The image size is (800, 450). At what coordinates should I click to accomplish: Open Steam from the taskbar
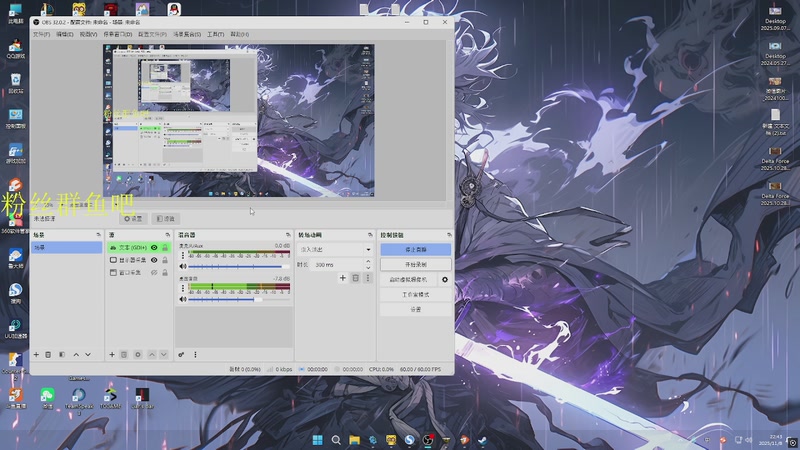[482, 440]
